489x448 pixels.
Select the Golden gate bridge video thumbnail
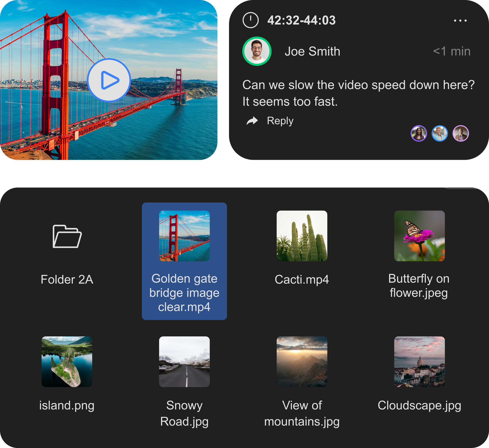(184, 236)
